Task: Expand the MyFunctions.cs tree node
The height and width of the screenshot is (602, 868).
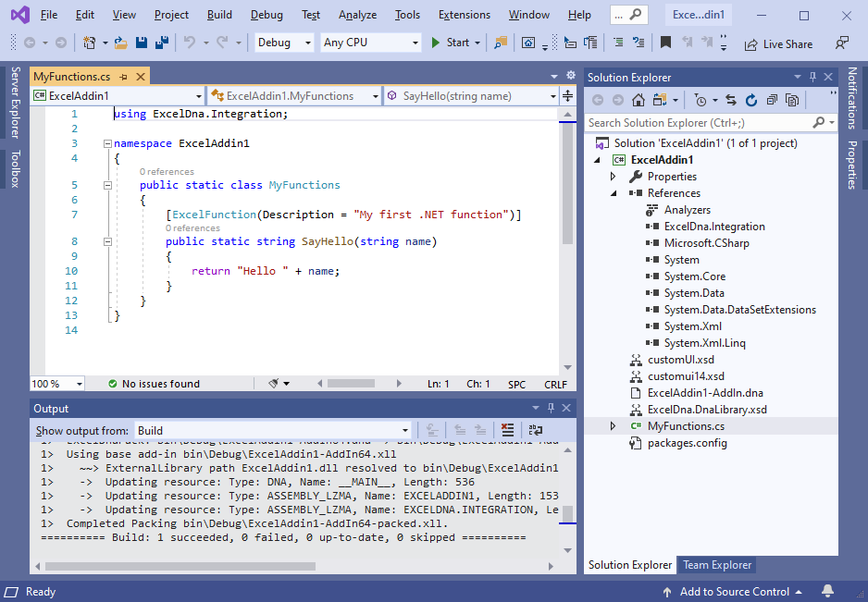Action: pyautogui.click(x=613, y=426)
